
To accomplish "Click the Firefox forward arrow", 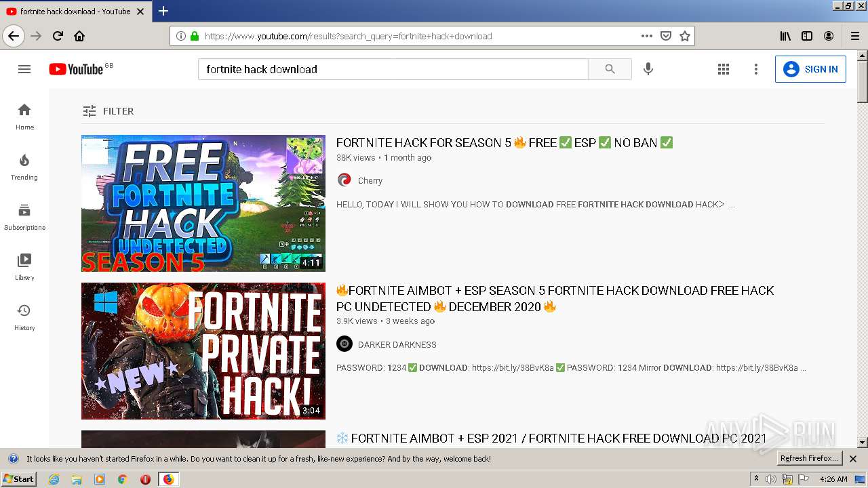I will click(x=36, y=36).
